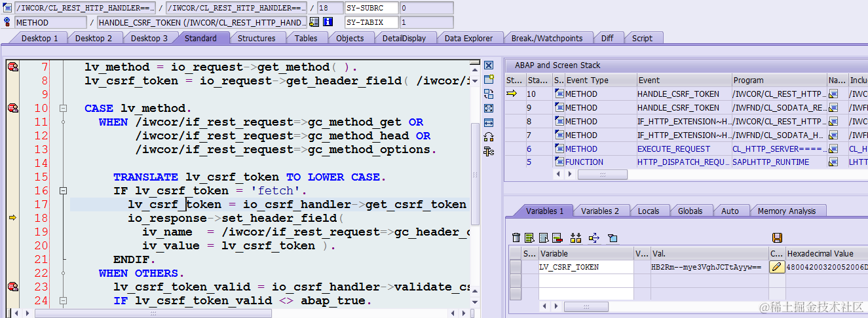Open the Objects tab
This screenshot has height=318, width=868.
[x=350, y=38]
